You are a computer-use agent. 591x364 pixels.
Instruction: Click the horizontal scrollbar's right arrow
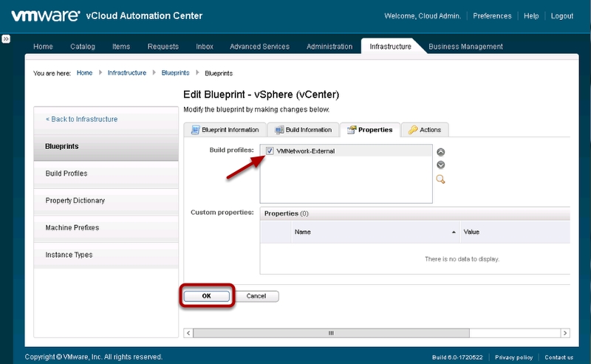[x=565, y=333]
